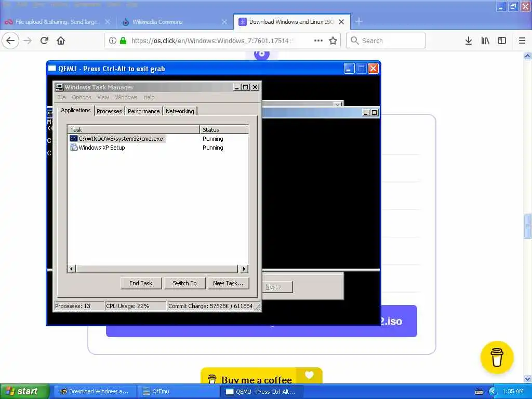Switch to the Networking tab
Image resolution: width=532 pixels, height=399 pixels.
[180, 111]
